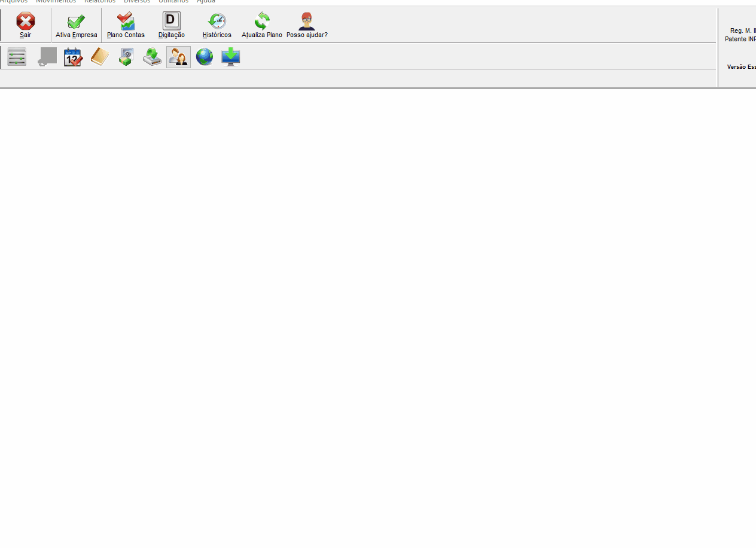Click the sliders settings icon

[x=17, y=57]
